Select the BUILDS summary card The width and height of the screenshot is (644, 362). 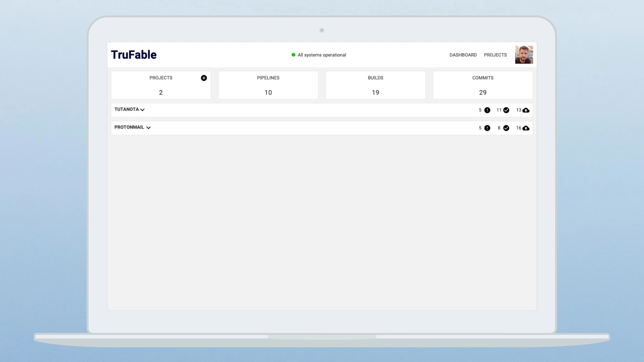tap(376, 85)
